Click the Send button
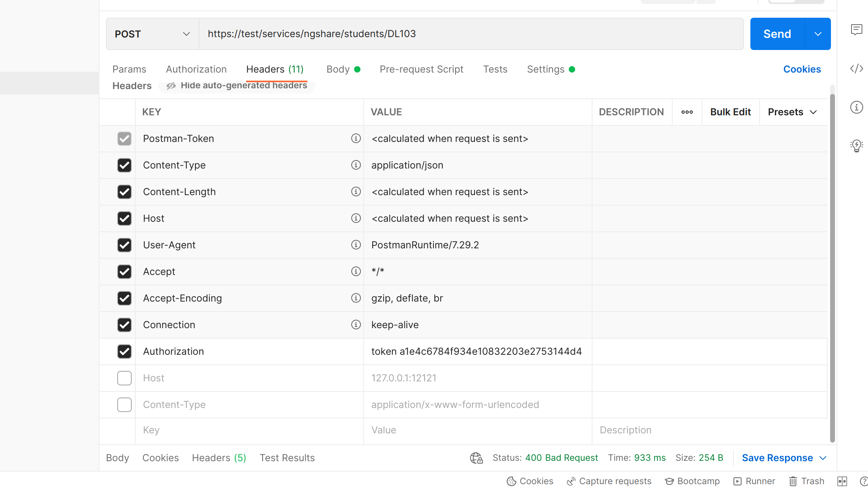The height and width of the screenshot is (489, 868). point(777,34)
